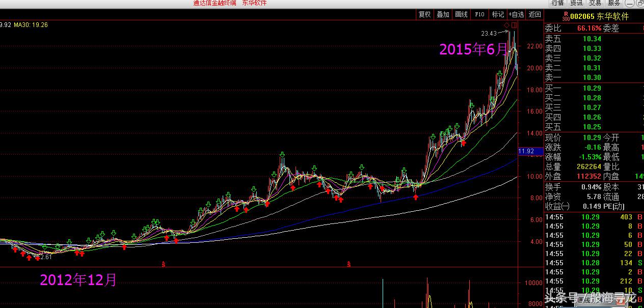Click the tick row with volume 212

[x=595, y=281]
